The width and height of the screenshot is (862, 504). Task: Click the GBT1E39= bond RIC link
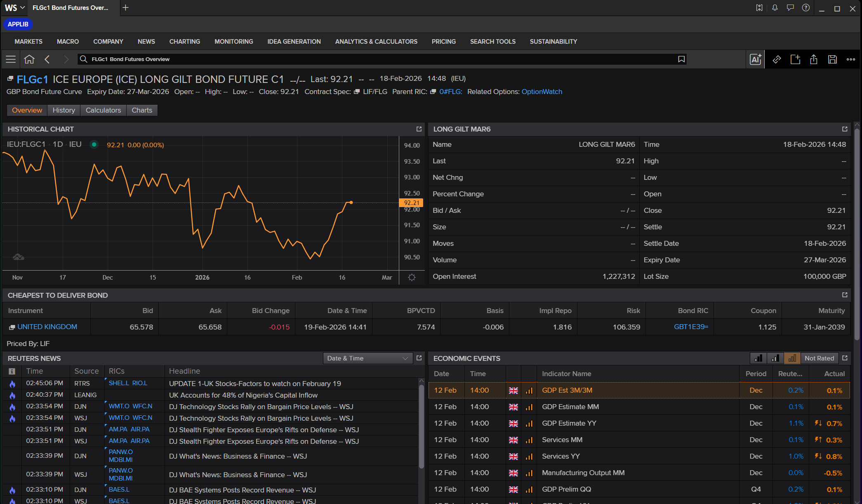coord(691,327)
